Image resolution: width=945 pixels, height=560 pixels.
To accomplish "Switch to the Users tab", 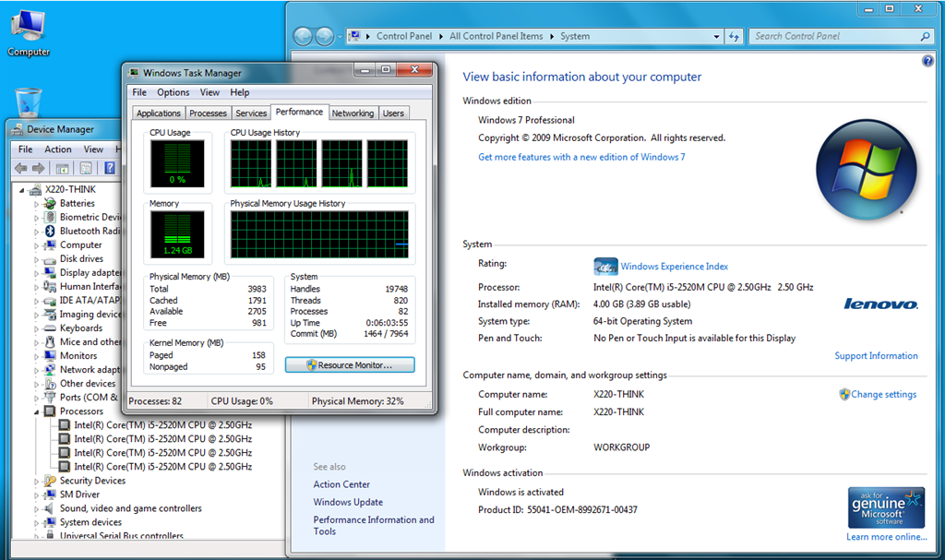I will 393,113.
